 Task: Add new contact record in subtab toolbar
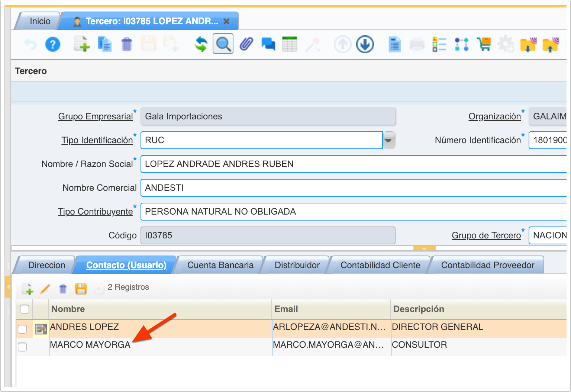pyautogui.click(x=28, y=289)
